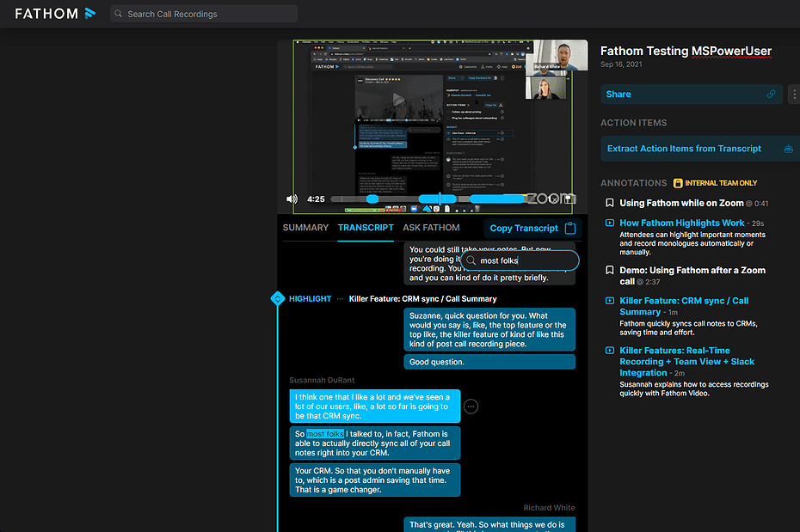Click the transcript search box with 'most folks'
Image resolution: width=800 pixels, height=532 pixels.
(x=520, y=260)
